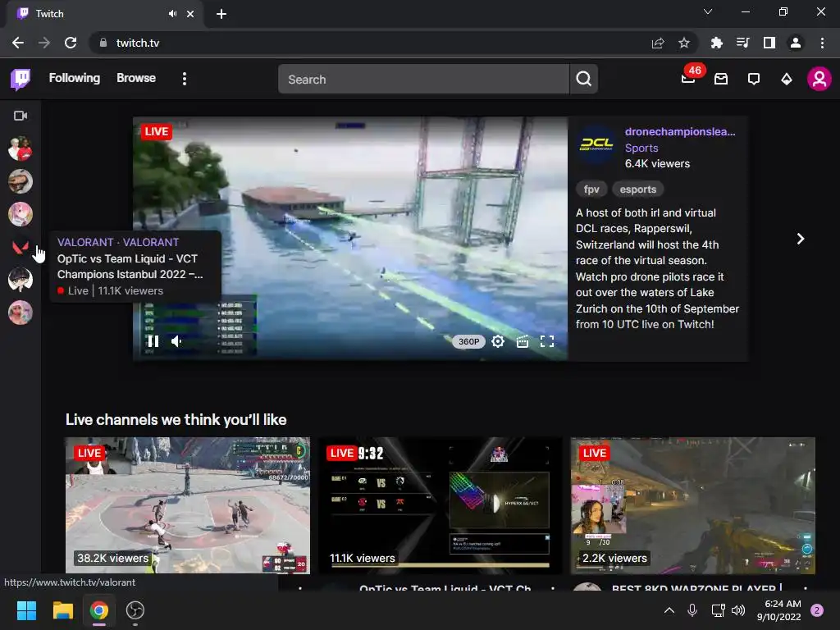Click the LIVE badge on featured player
The height and width of the screenshot is (630, 840).
click(x=157, y=132)
